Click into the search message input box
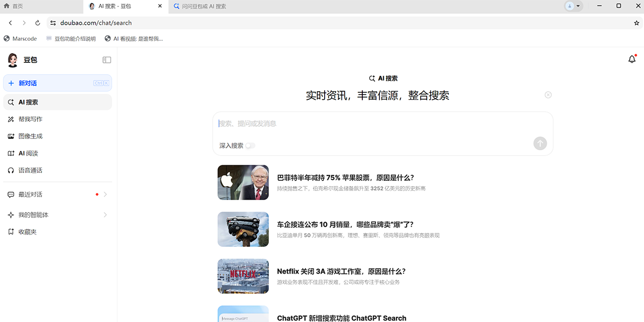644x322 pixels. coord(383,124)
